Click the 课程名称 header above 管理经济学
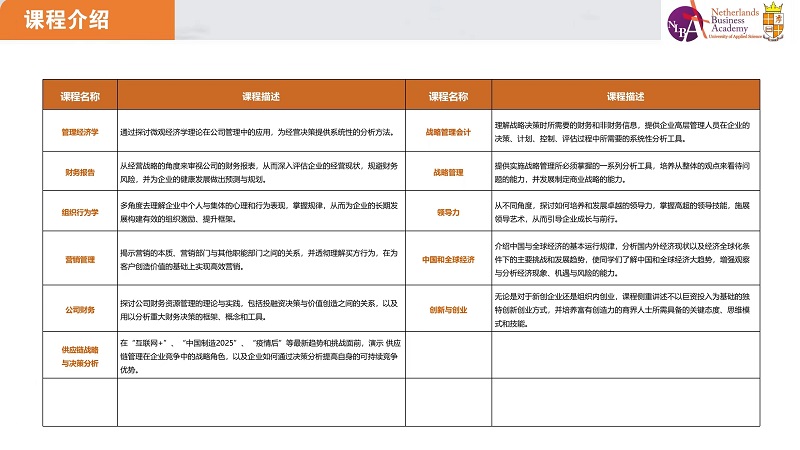This screenshot has height=450, width=800. [80, 96]
